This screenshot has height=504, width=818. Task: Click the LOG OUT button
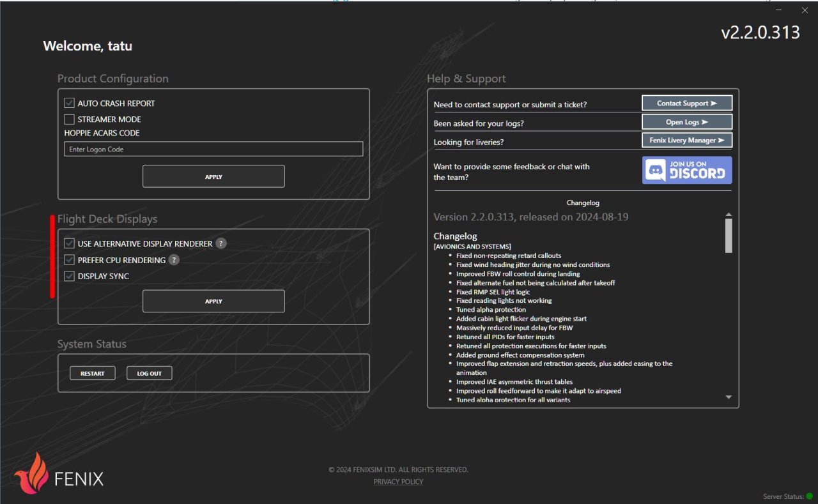(x=150, y=373)
